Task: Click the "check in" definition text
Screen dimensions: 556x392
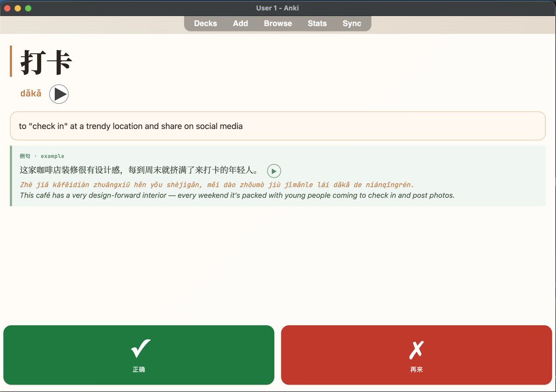Action: 131,126
